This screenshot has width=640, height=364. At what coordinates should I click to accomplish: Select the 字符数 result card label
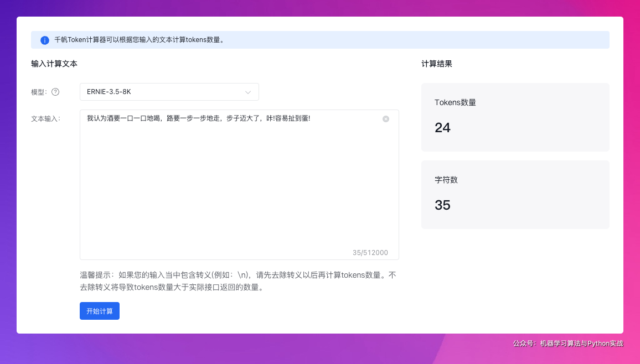pos(446,180)
